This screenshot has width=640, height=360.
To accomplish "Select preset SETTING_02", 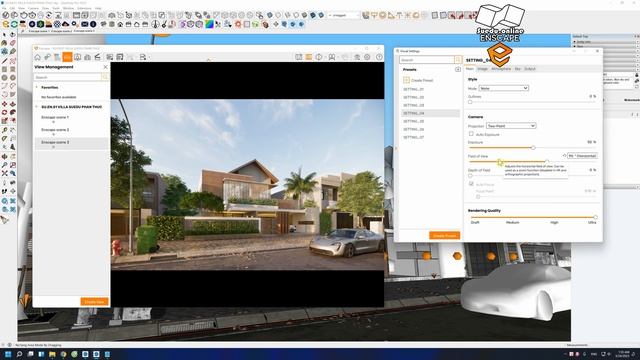I will coord(413,97).
